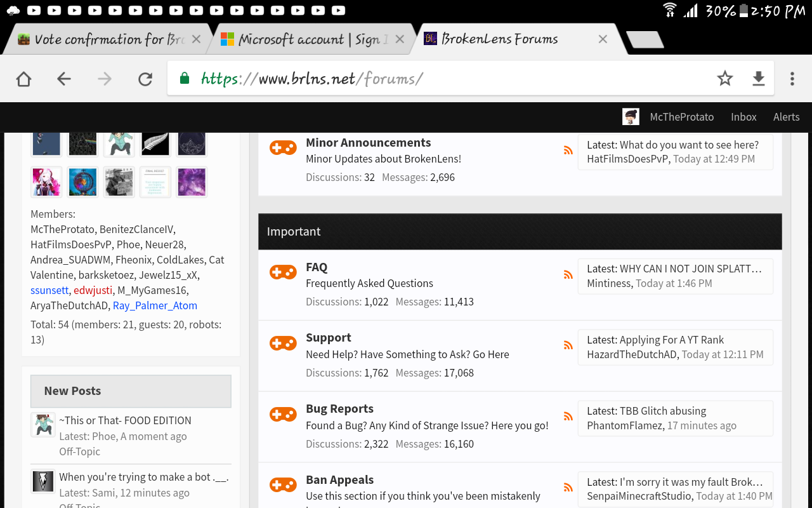
Task: View HazardTheDutchAD profile link
Action: pos(632,354)
